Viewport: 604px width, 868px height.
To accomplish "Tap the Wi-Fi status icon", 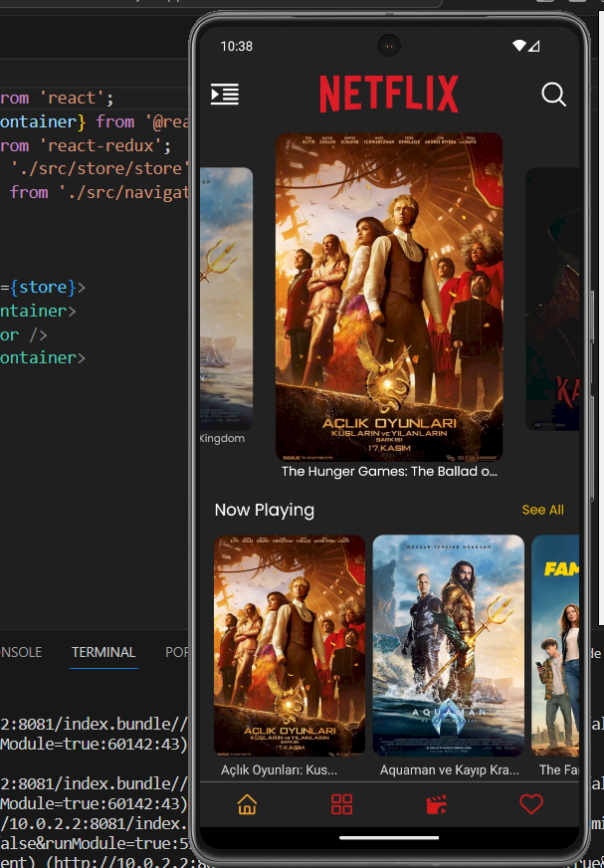I will pos(518,46).
